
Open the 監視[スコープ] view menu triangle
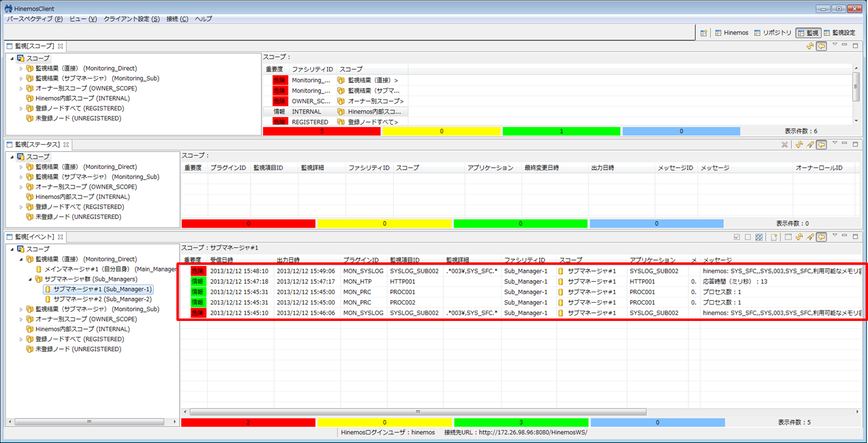point(834,45)
